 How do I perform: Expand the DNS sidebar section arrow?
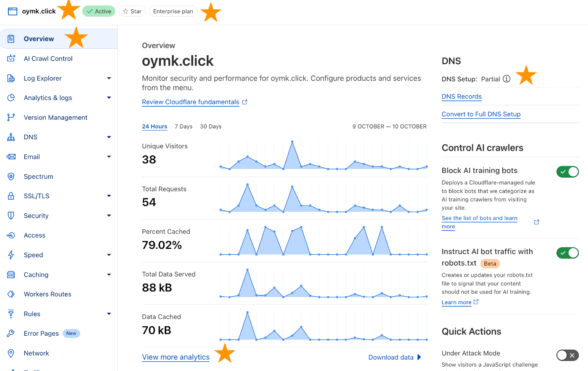click(x=109, y=137)
